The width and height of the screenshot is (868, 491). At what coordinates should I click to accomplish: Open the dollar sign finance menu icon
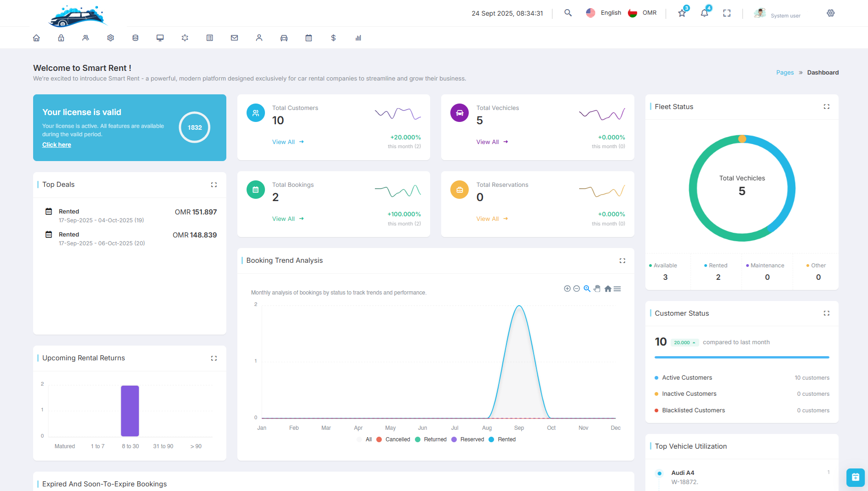pos(333,38)
